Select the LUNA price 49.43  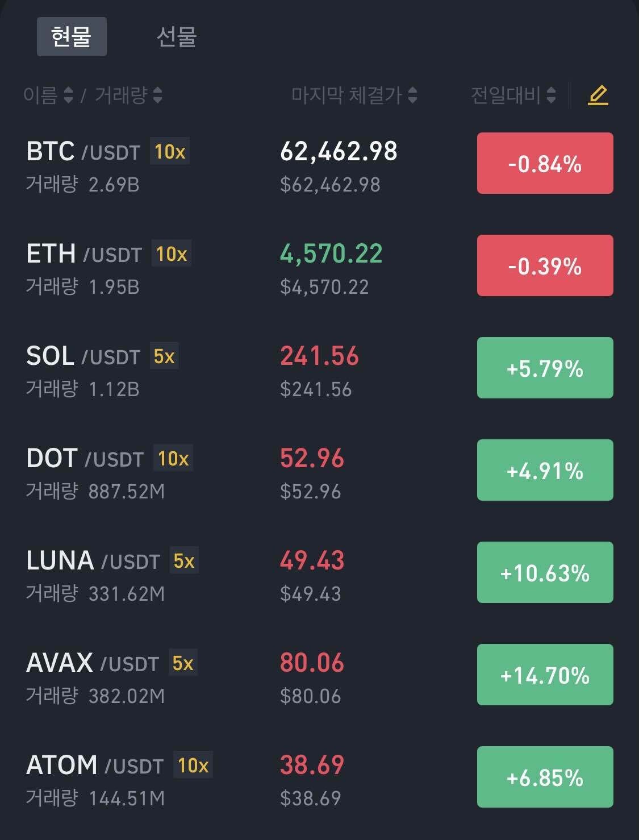click(x=312, y=561)
